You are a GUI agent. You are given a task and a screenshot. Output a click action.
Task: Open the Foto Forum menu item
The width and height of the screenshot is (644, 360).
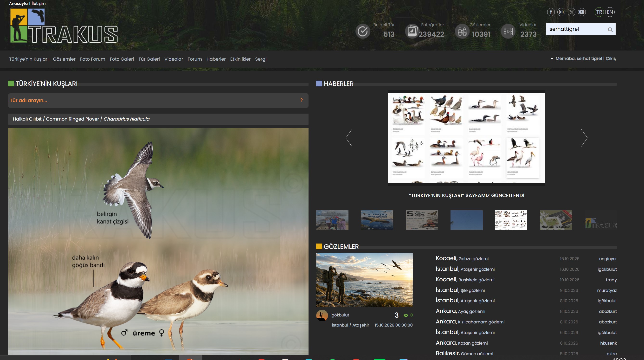(x=92, y=59)
